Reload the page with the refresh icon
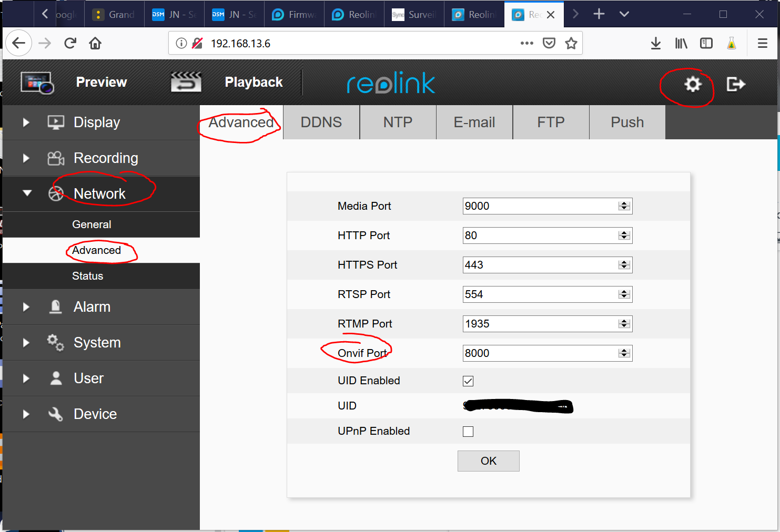This screenshot has width=780, height=532. pyautogui.click(x=70, y=44)
